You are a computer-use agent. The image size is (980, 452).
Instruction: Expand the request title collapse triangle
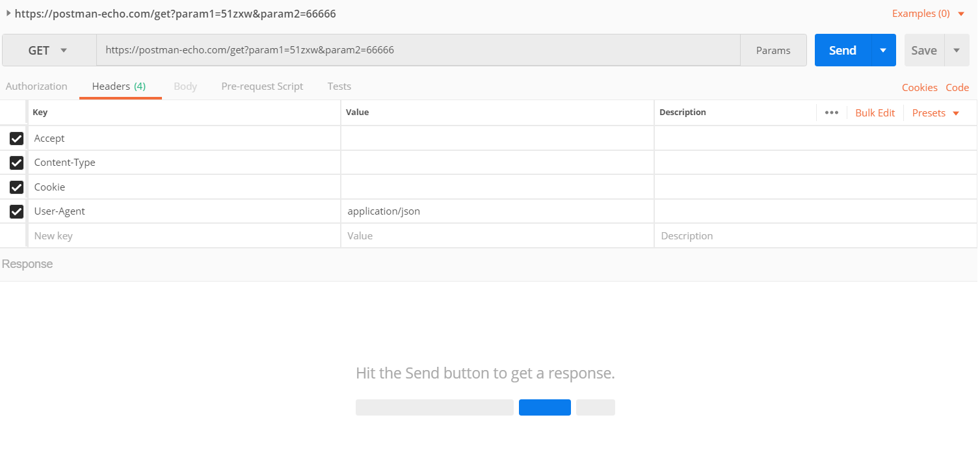pos(8,13)
